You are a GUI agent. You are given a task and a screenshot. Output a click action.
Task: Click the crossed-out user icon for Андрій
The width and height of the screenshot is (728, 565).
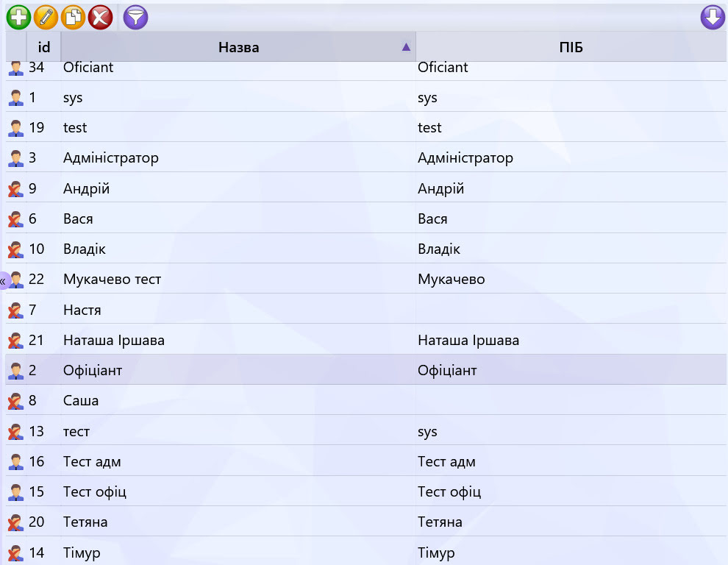tap(15, 188)
